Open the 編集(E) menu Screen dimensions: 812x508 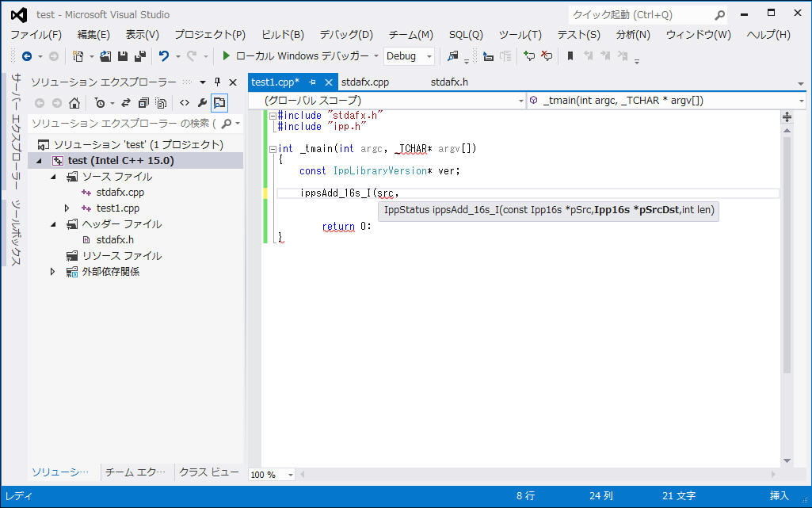pyautogui.click(x=93, y=35)
